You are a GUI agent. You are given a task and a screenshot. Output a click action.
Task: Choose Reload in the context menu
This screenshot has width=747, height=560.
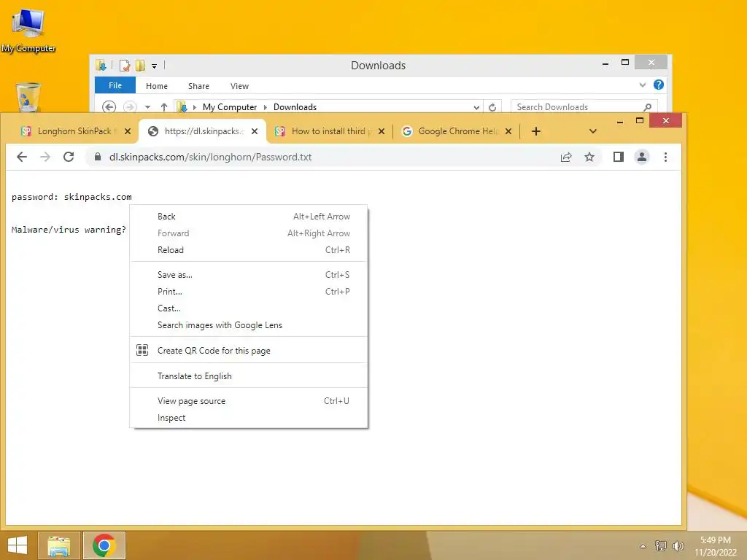(249, 250)
